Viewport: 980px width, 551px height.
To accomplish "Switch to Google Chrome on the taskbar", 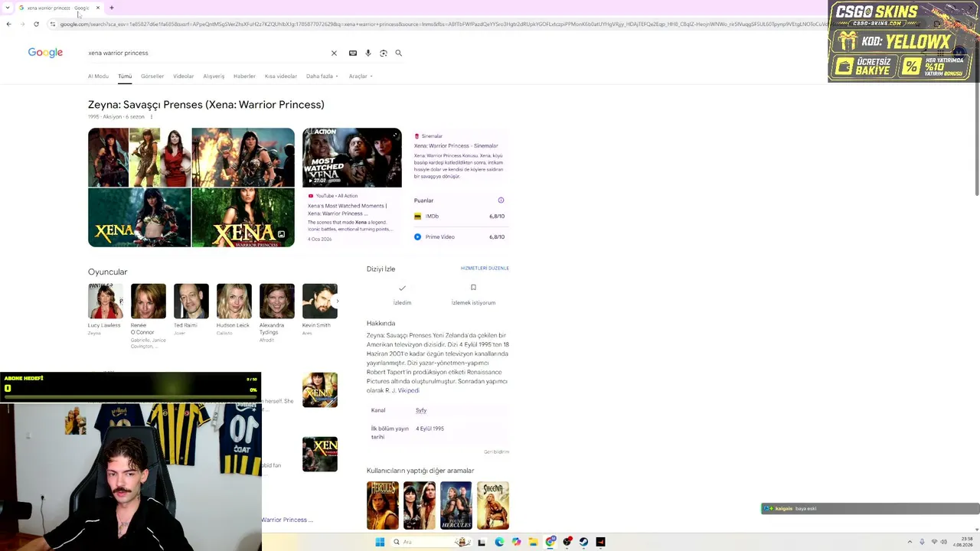I will [550, 542].
